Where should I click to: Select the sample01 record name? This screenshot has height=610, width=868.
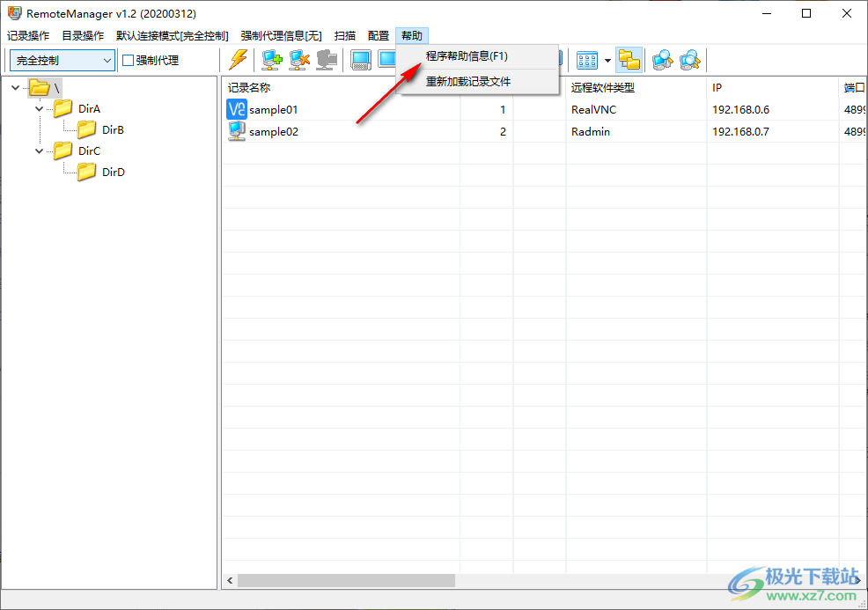click(274, 110)
